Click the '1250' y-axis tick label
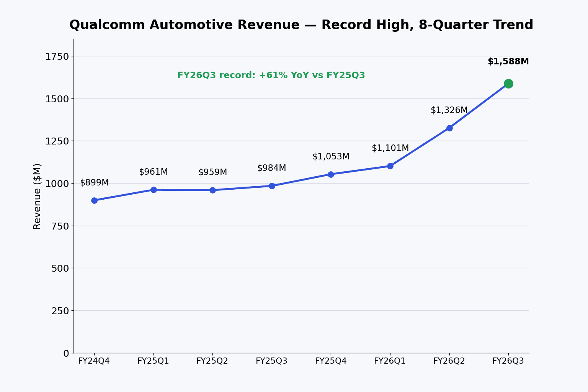This screenshot has width=588, height=392. coord(57,141)
